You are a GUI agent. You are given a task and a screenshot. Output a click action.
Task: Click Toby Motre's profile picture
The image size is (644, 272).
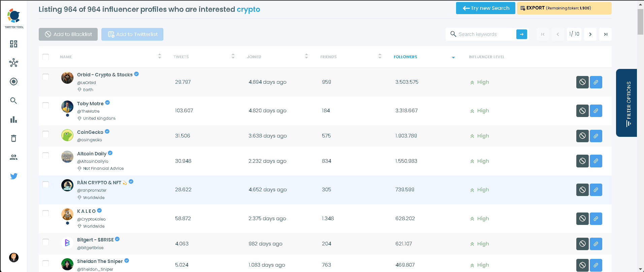pyautogui.click(x=67, y=107)
